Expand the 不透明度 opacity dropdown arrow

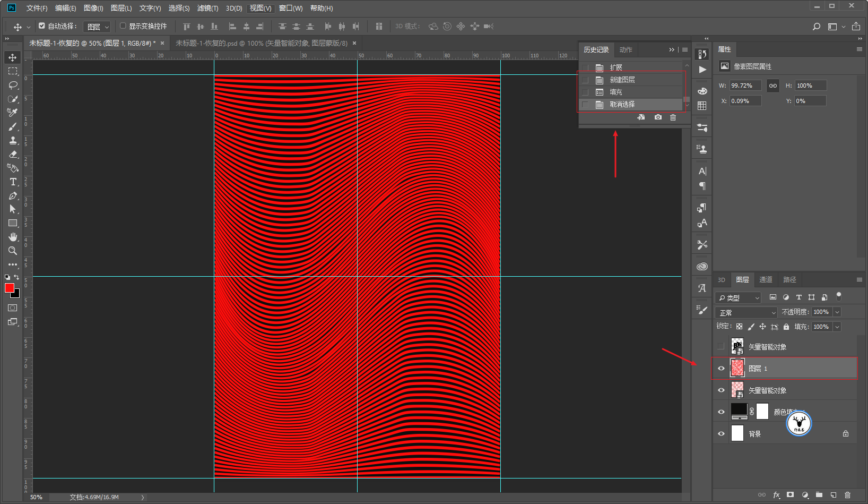[x=837, y=312]
